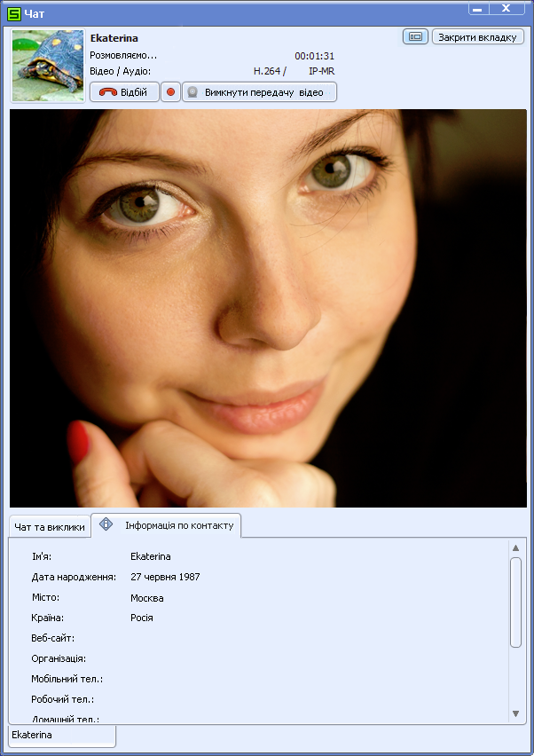Click the live video feed area
Viewport: 534px width, 756px height.
point(268,308)
